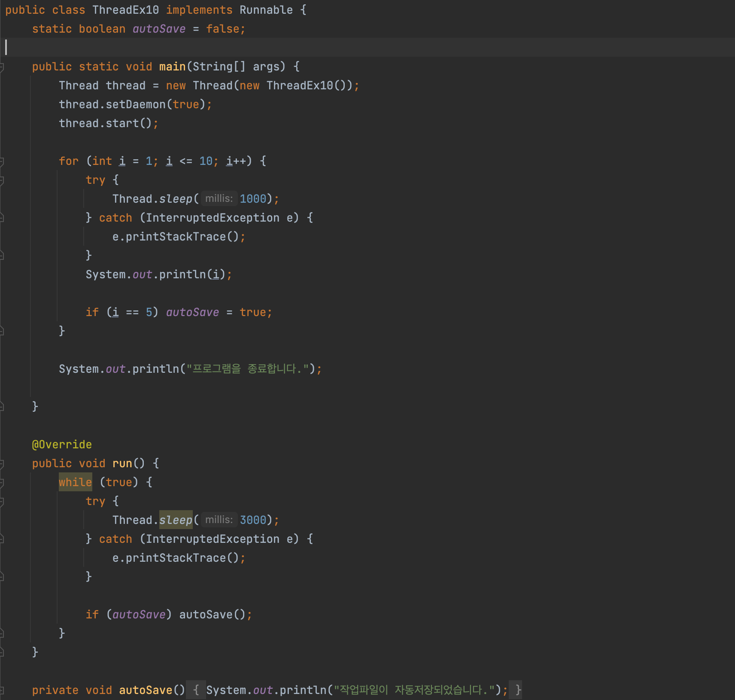This screenshot has width=735, height=700.
Task: Click the setDaemon method call
Action: click(x=136, y=104)
